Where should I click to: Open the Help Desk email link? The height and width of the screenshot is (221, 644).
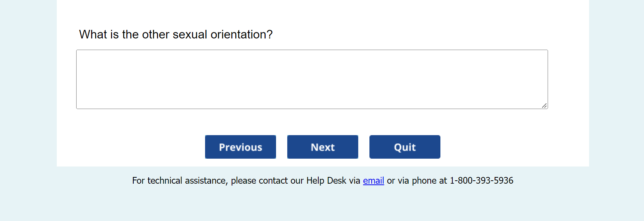point(374,181)
